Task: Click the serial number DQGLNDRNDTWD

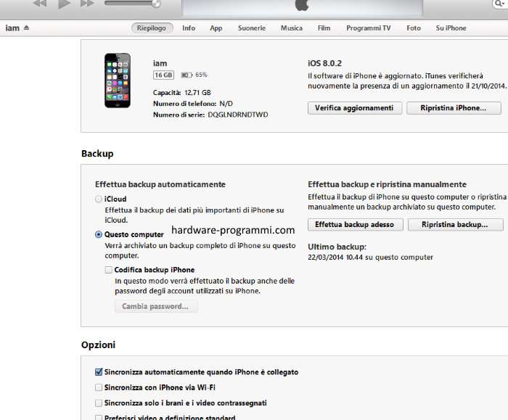Action: [238, 115]
